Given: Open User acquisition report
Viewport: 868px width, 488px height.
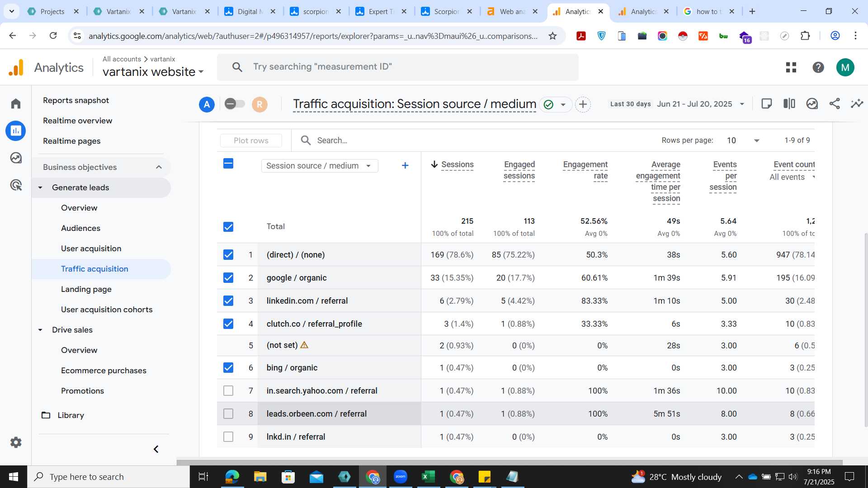Looking at the screenshot, I should pyautogui.click(x=91, y=249).
